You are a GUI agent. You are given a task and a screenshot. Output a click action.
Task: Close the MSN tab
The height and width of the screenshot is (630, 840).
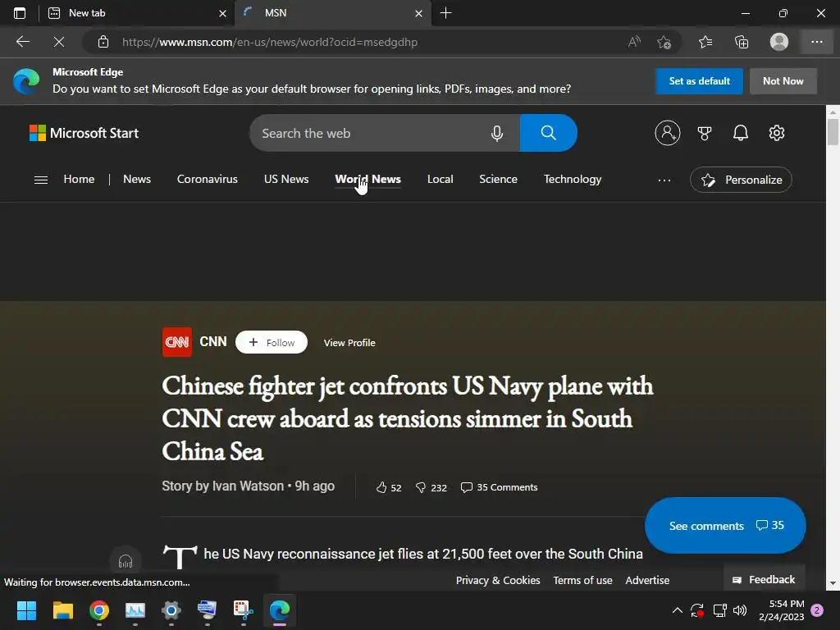(419, 13)
